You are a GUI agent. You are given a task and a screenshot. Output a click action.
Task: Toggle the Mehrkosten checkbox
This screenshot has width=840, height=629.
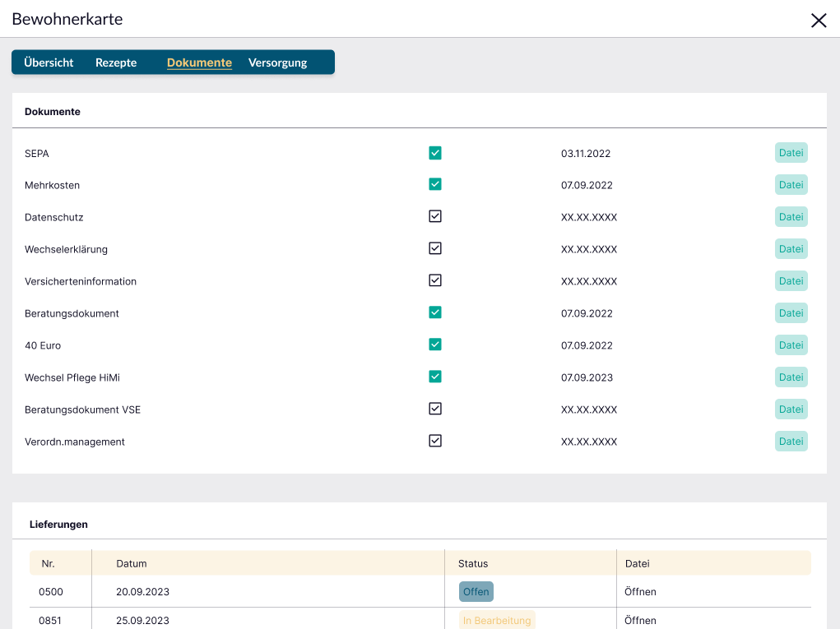click(435, 184)
